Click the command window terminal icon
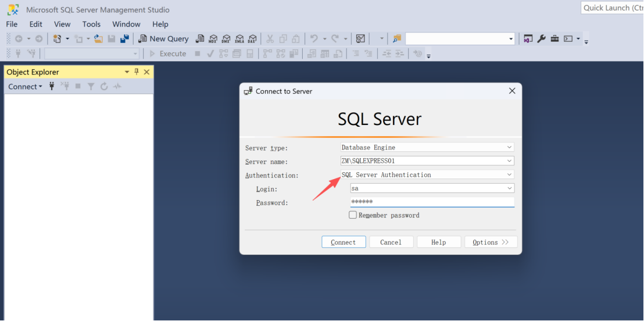This screenshot has height=321, width=644. (x=568, y=38)
